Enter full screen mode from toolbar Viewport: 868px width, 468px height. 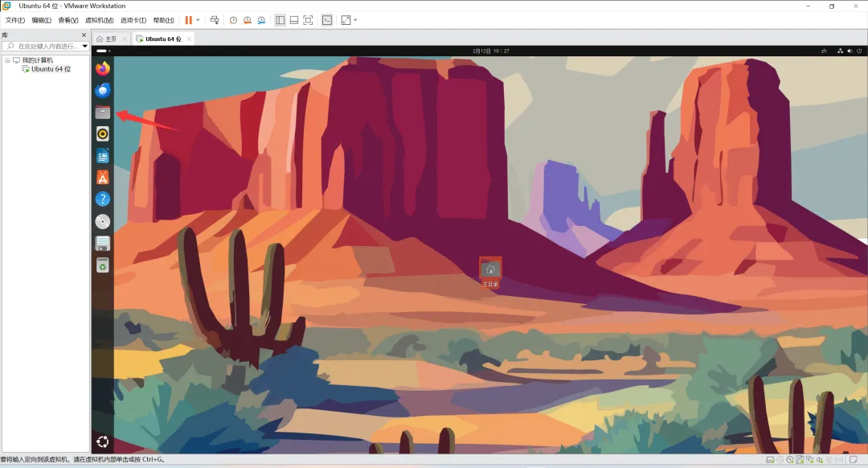tap(309, 20)
